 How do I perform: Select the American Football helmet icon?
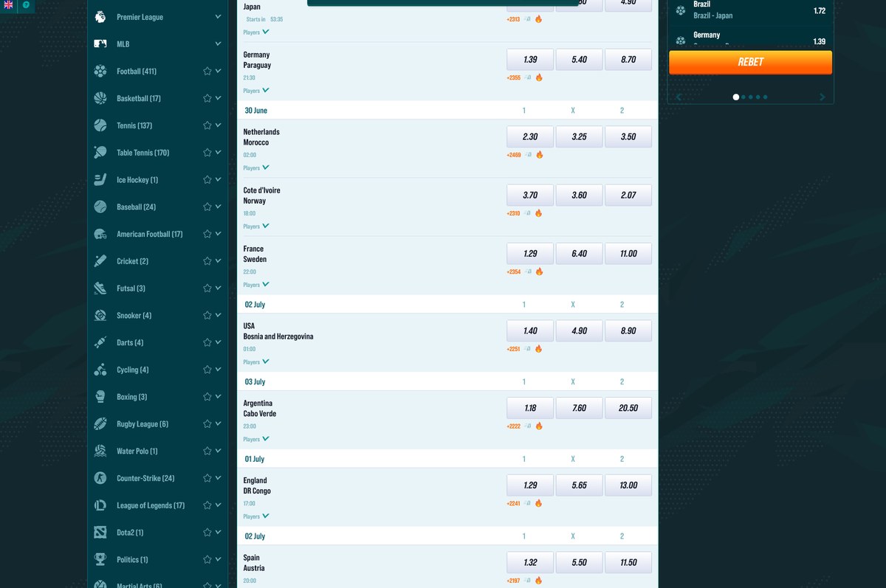100,234
